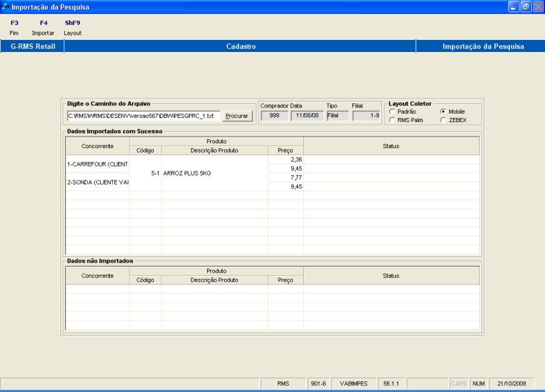Click the 56.1.1 version status entry
The height and width of the screenshot is (392, 545).
pos(391,384)
